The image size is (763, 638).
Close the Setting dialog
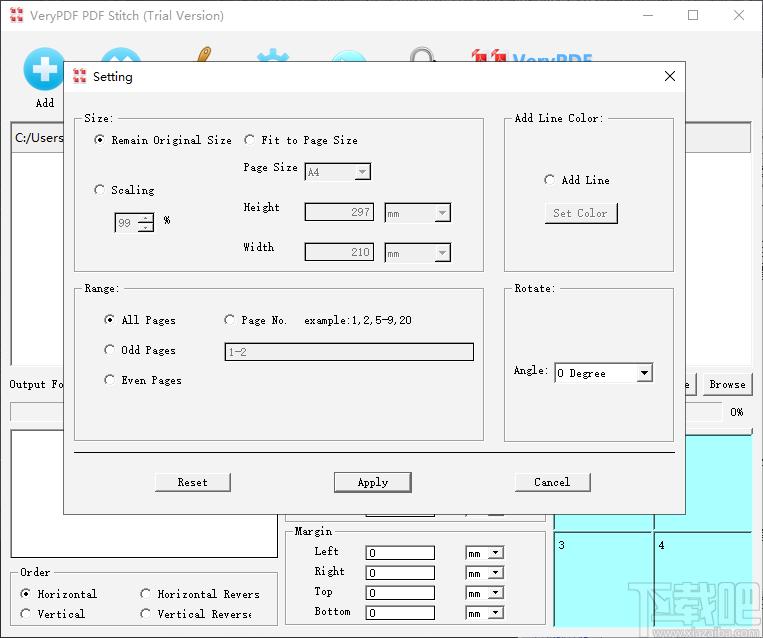670,76
